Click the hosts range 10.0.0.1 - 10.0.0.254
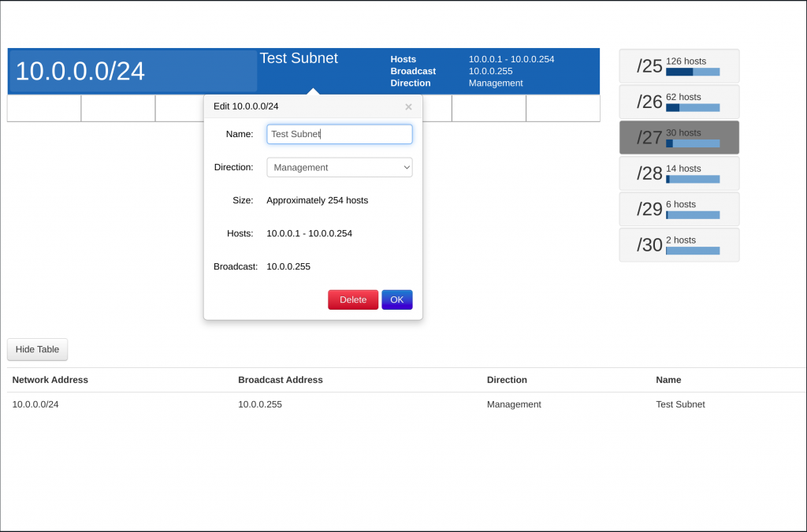 511,58
